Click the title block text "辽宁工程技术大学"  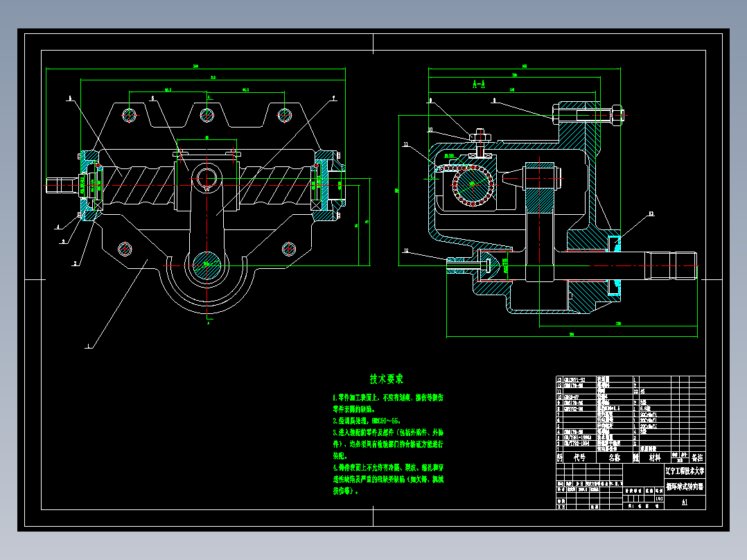coord(685,471)
